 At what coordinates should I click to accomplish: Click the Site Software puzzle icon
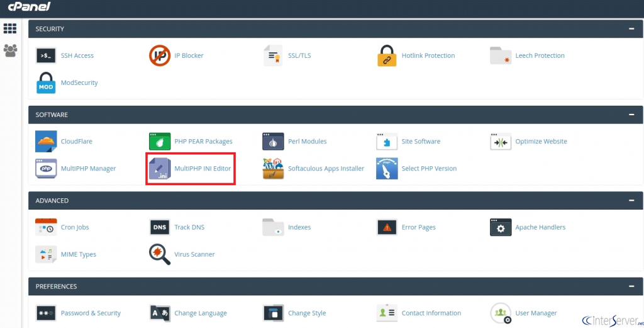tap(387, 142)
